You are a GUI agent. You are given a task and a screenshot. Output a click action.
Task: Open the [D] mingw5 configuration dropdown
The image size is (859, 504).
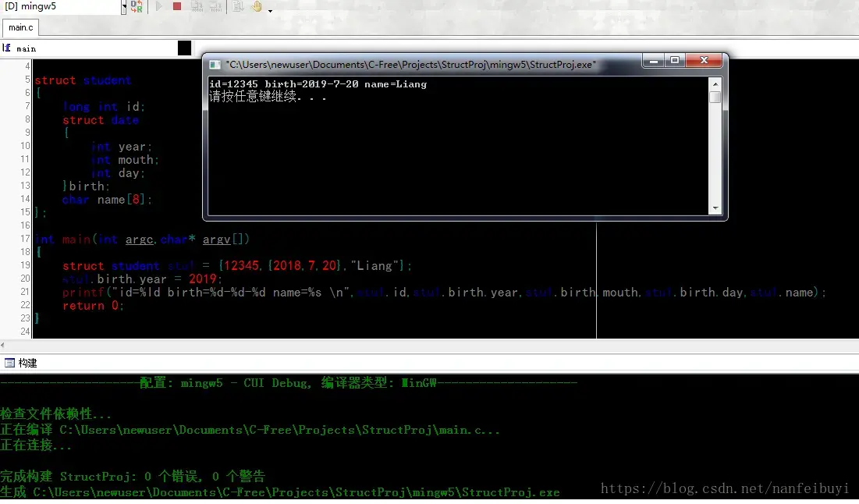(124, 7)
